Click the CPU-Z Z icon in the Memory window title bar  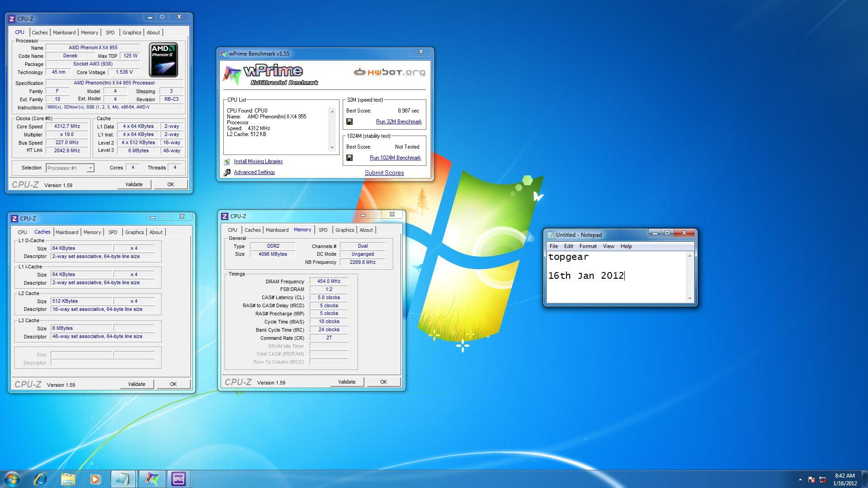225,216
